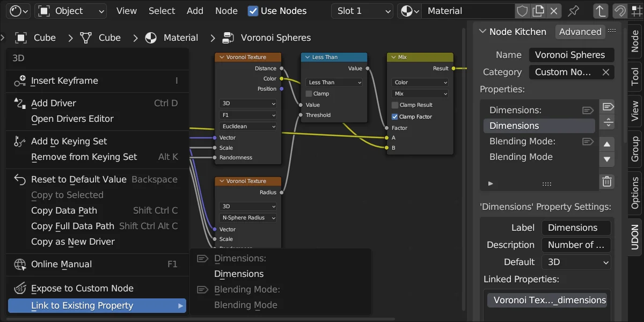Click the expose icon beside Dimensions property
Image resolution: width=644 pixels, height=322 pixels.
(588, 110)
